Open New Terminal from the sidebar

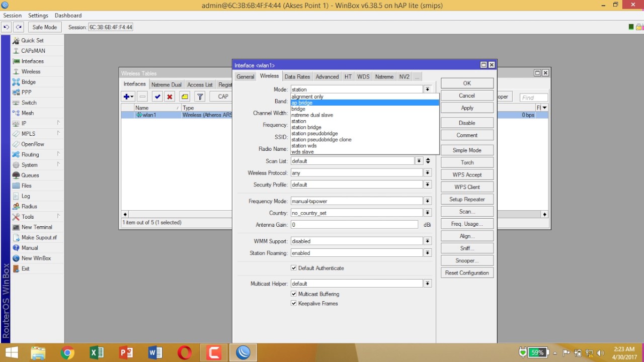click(37, 227)
